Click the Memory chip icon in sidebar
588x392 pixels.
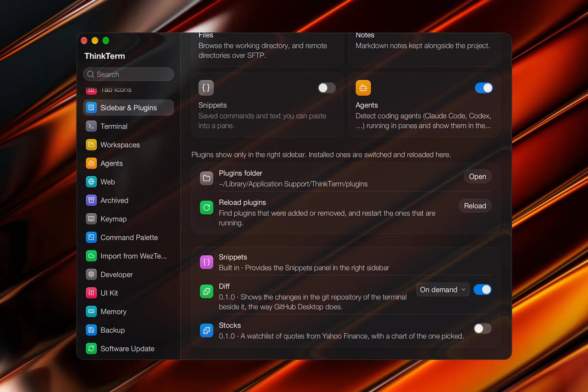pos(91,311)
